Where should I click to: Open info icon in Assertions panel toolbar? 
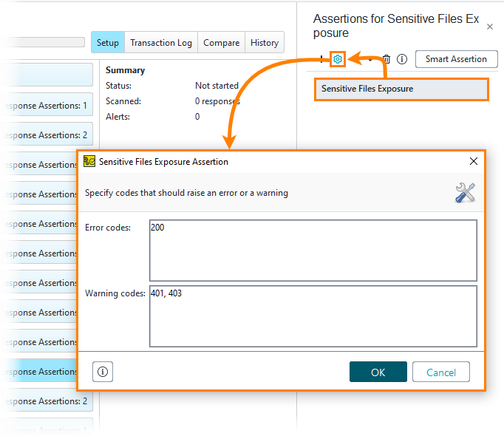[402, 59]
